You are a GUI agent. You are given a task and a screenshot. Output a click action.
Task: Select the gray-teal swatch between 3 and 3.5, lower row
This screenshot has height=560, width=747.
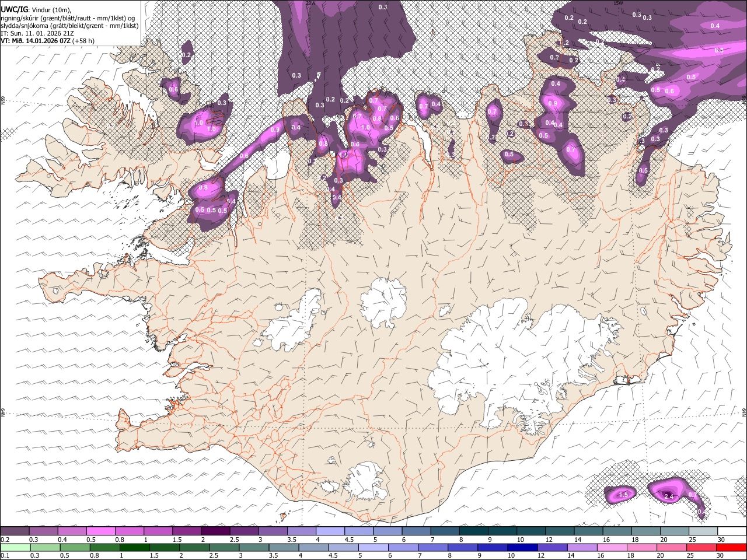click(x=254, y=548)
